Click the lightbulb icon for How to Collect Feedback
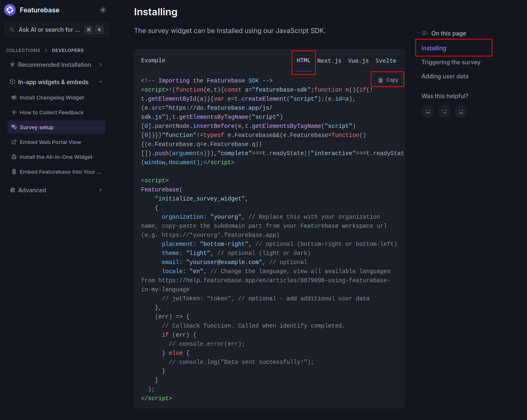 tap(14, 113)
